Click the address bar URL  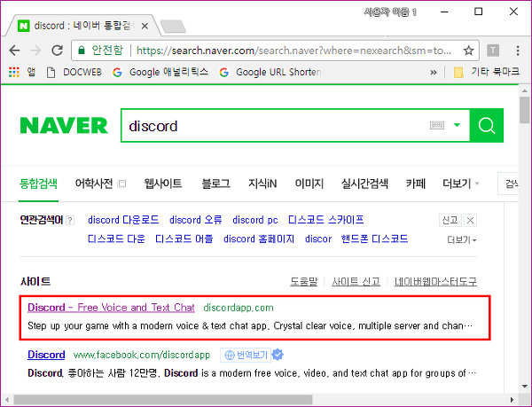click(x=293, y=51)
